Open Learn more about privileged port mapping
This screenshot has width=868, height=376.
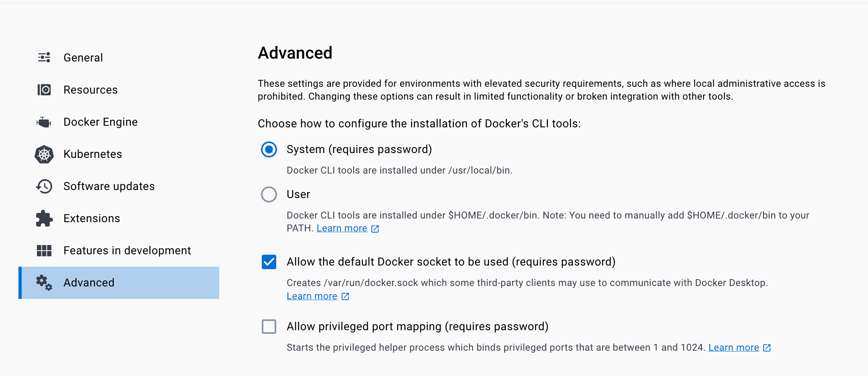[x=734, y=347]
